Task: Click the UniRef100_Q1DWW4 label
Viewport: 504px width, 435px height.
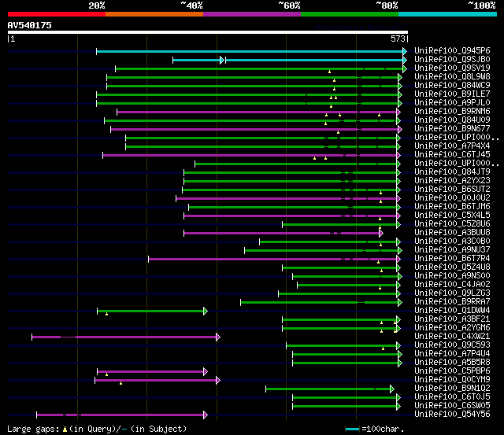Action: coord(452,311)
